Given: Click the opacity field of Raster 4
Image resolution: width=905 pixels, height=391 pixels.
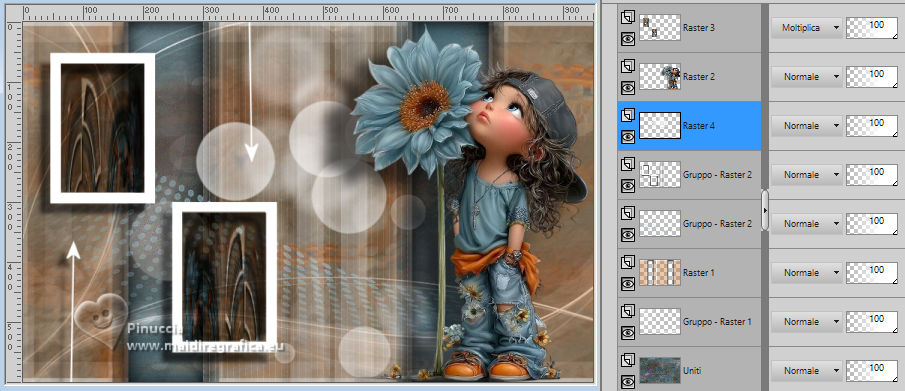Looking at the screenshot, I should click(x=872, y=125).
